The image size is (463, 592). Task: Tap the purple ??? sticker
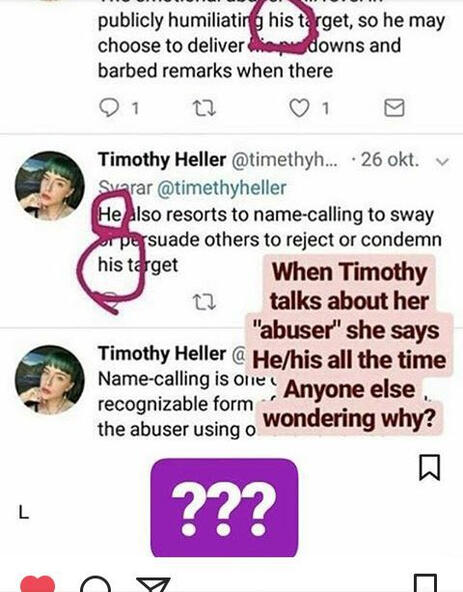(x=224, y=507)
